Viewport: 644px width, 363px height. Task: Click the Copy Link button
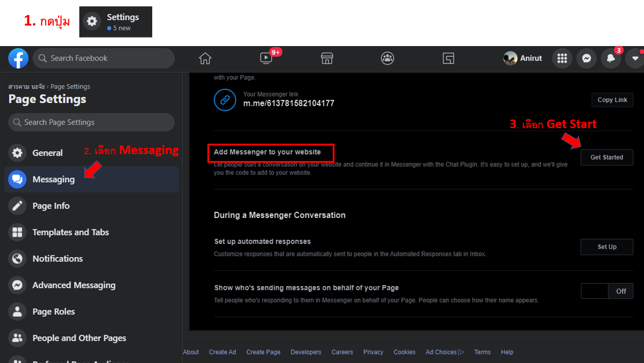[612, 100]
